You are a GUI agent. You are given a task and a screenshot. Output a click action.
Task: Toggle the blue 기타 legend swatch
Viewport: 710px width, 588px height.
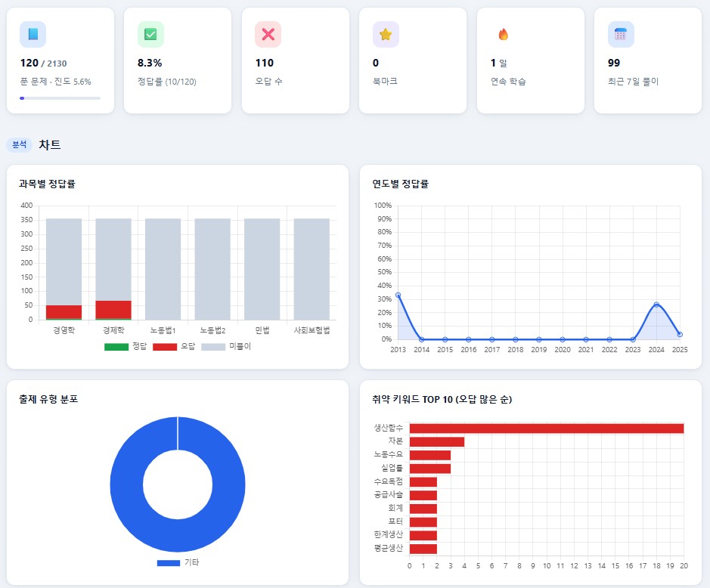169,562
